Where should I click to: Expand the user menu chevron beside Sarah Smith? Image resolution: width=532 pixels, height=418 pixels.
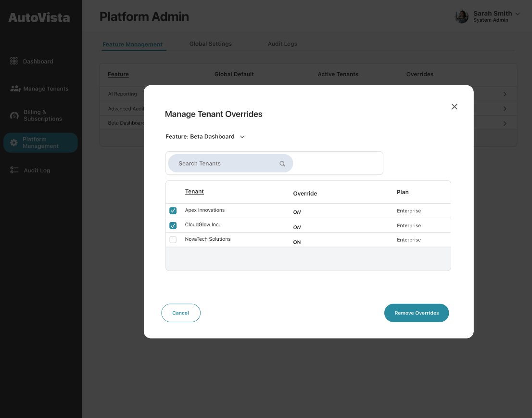[518, 14]
